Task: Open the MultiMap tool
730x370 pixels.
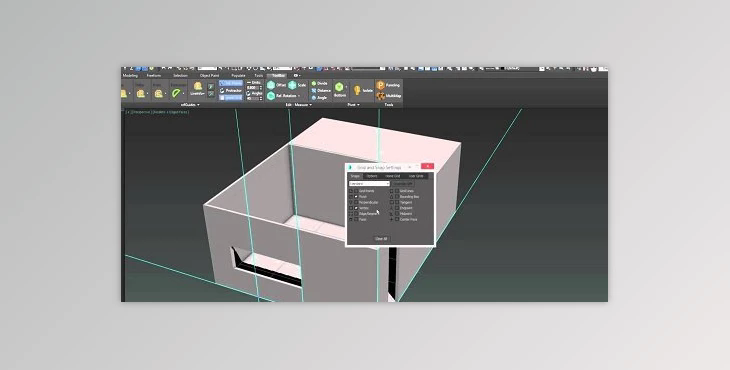Action: coord(388,96)
